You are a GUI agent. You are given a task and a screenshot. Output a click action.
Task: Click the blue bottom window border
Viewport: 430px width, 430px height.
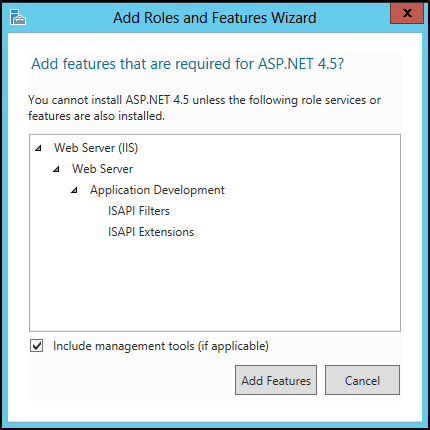(x=215, y=425)
